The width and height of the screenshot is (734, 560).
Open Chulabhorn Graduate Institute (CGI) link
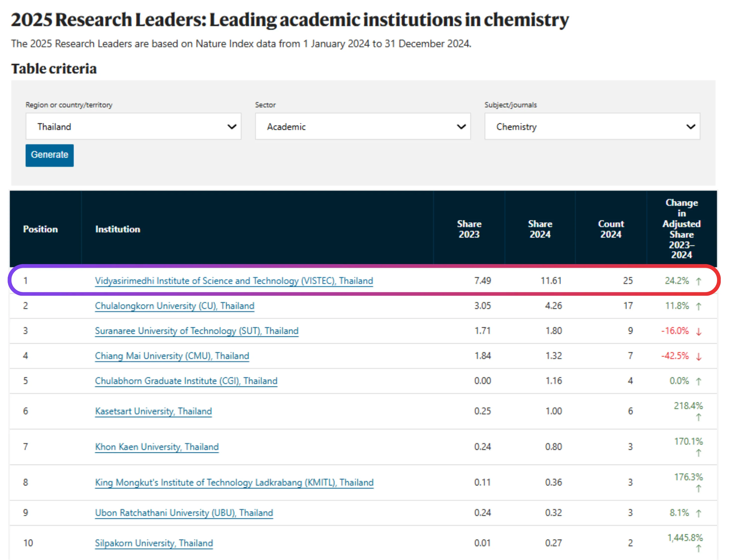pyautogui.click(x=186, y=381)
